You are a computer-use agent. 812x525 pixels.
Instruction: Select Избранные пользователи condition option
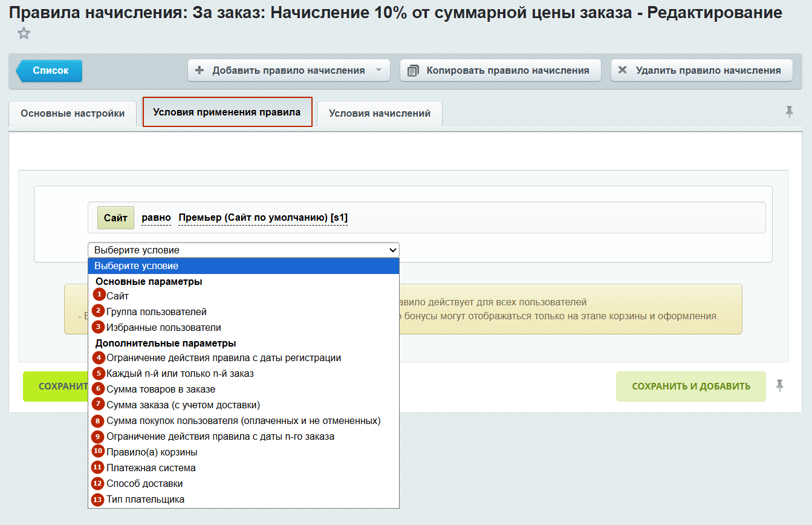click(x=163, y=328)
